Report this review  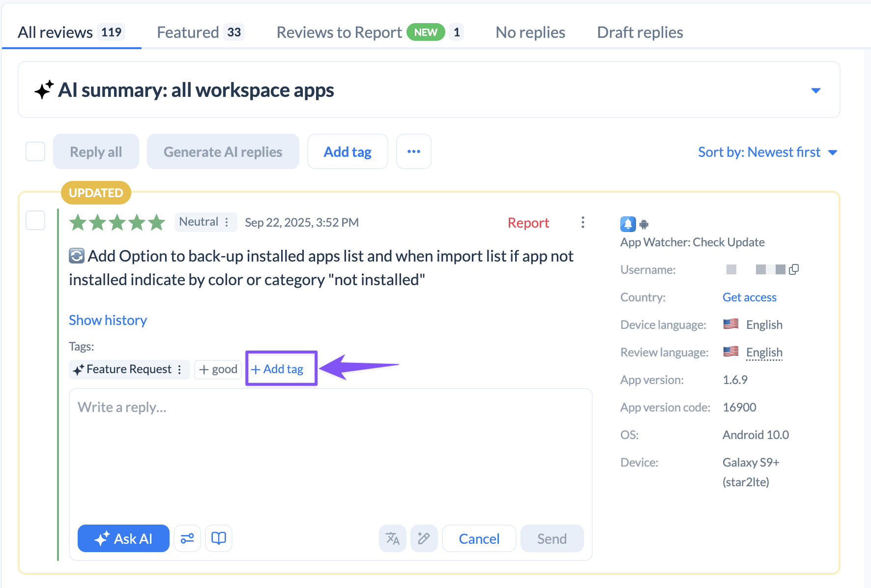pyautogui.click(x=528, y=223)
